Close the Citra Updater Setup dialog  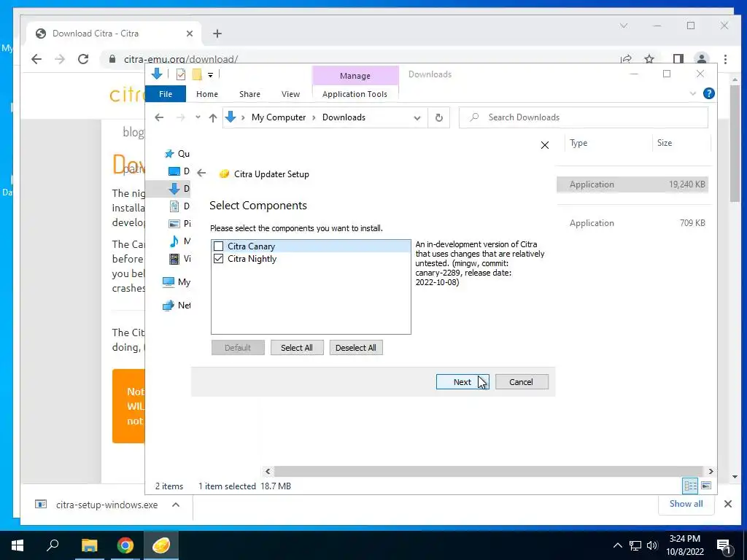(544, 145)
